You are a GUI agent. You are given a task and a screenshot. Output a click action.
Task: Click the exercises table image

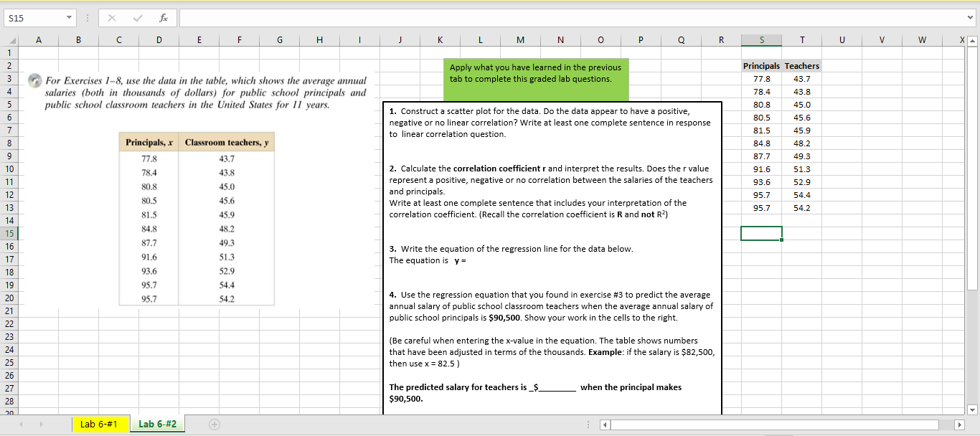[197, 220]
